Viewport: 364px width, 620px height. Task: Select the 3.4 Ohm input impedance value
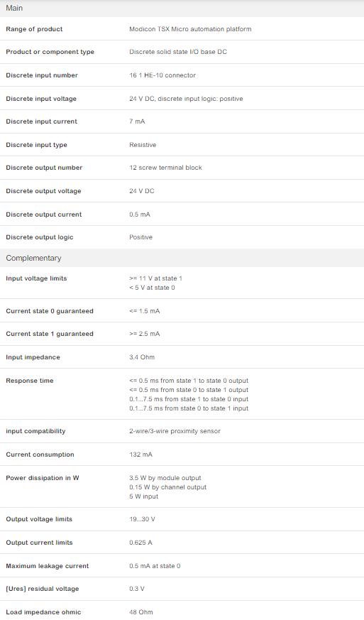pos(142,357)
